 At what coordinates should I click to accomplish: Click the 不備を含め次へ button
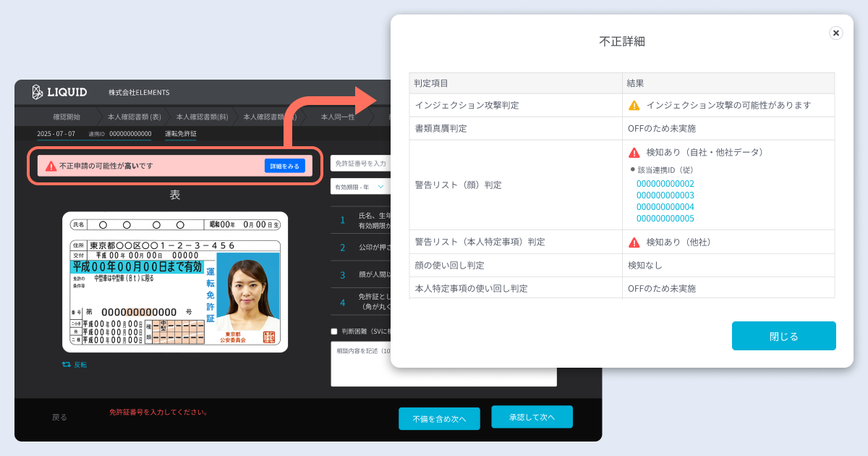(439, 417)
